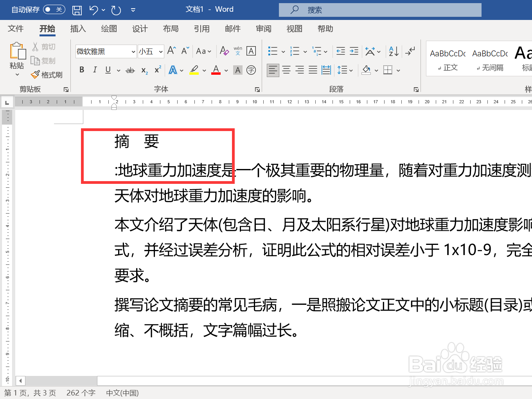Center-align the paragraph
This screenshot has height=399, width=532.
[286, 70]
